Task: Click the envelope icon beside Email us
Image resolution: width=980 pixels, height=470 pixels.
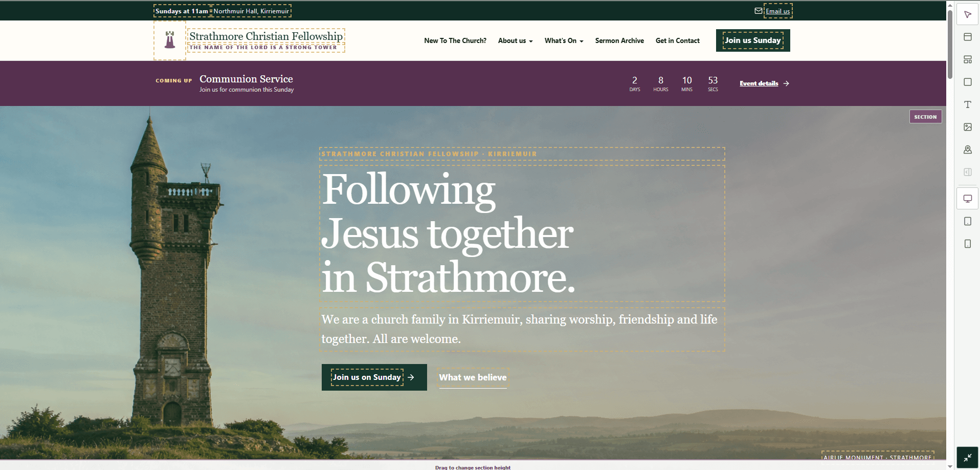Action: (x=758, y=11)
